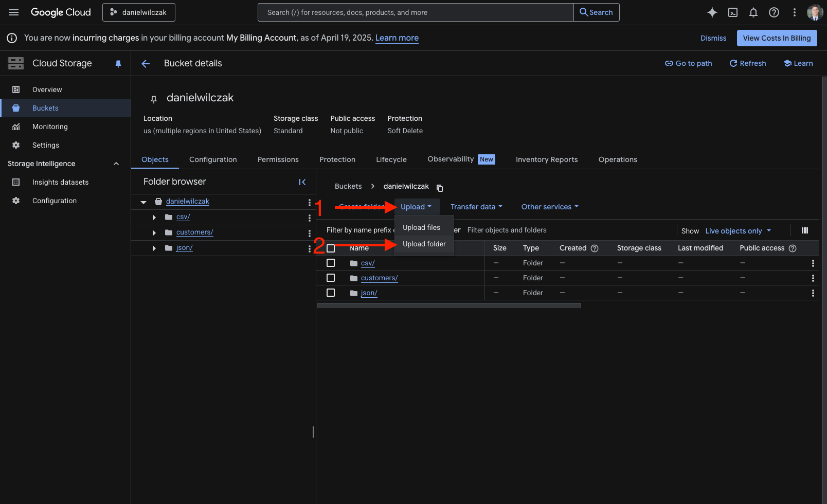The width and height of the screenshot is (827, 504).
Task: Show help for Public access column
Action: (793, 248)
